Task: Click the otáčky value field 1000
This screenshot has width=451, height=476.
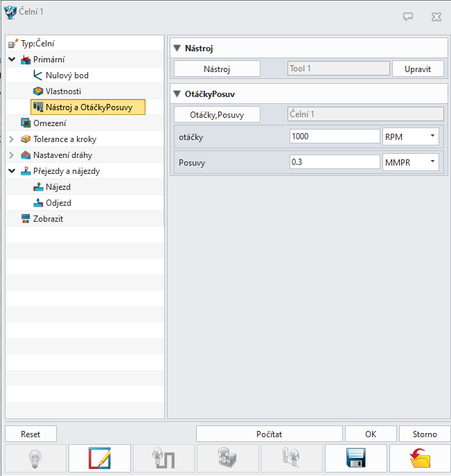Action: point(335,136)
